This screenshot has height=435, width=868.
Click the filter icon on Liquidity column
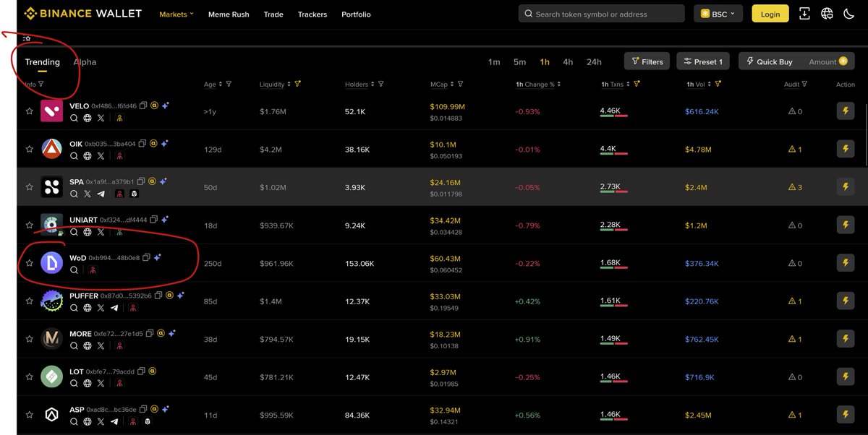[297, 85]
